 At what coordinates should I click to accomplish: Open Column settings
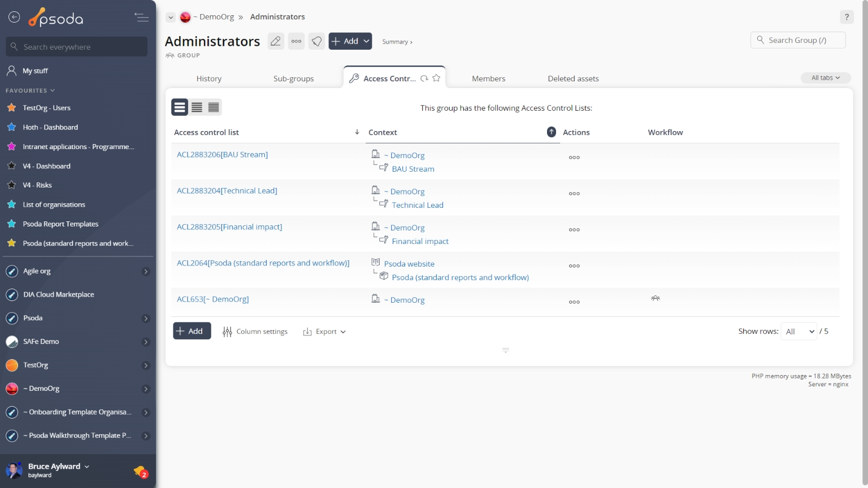[x=255, y=332]
